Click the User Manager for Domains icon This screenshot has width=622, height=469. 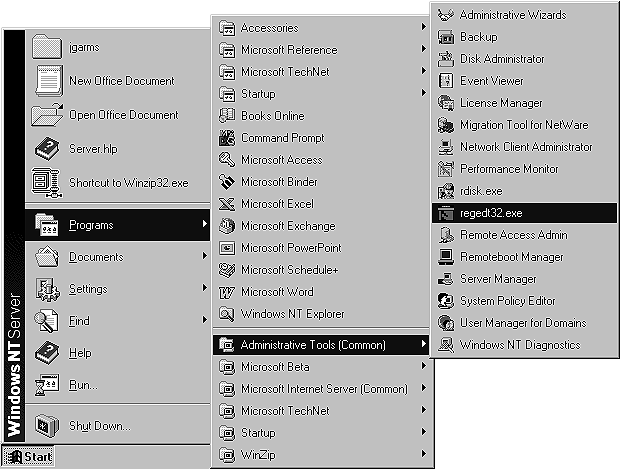446,323
